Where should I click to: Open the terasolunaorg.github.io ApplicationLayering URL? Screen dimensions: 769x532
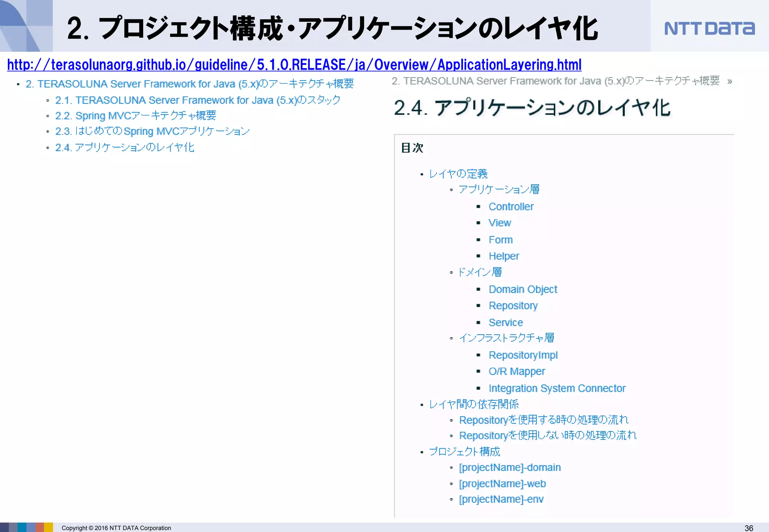(294, 65)
